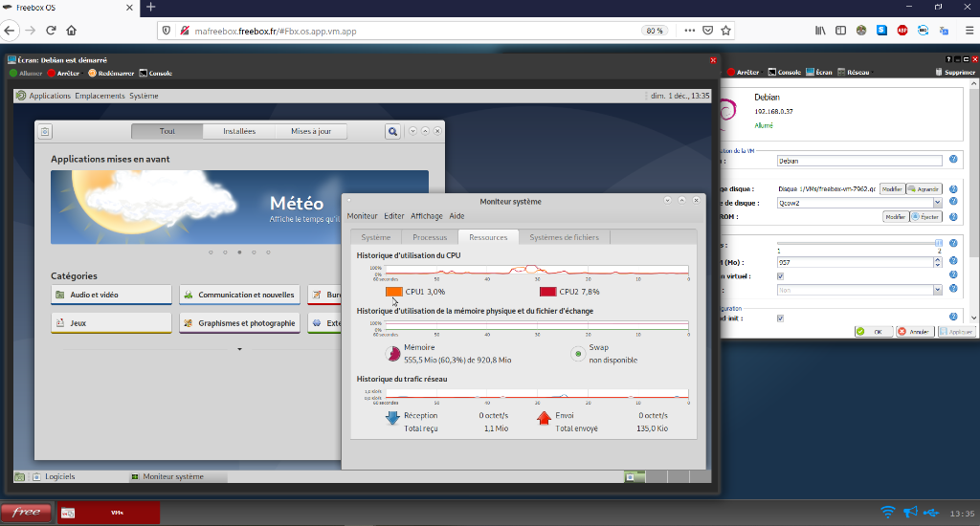Expand more categories arrow in Logiciels
The height and width of the screenshot is (526, 980).
tap(240, 349)
